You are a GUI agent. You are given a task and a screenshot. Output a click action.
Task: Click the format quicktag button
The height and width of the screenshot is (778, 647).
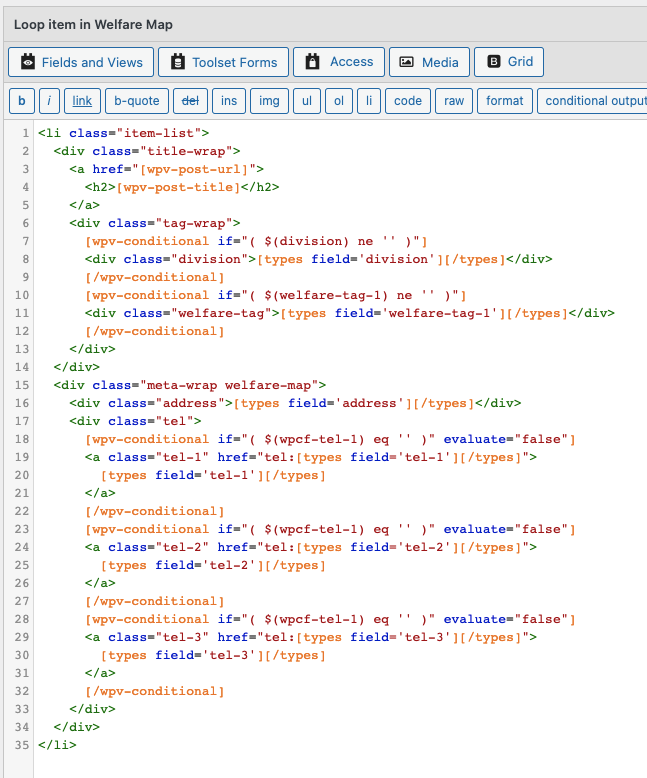[x=505, y=101]
